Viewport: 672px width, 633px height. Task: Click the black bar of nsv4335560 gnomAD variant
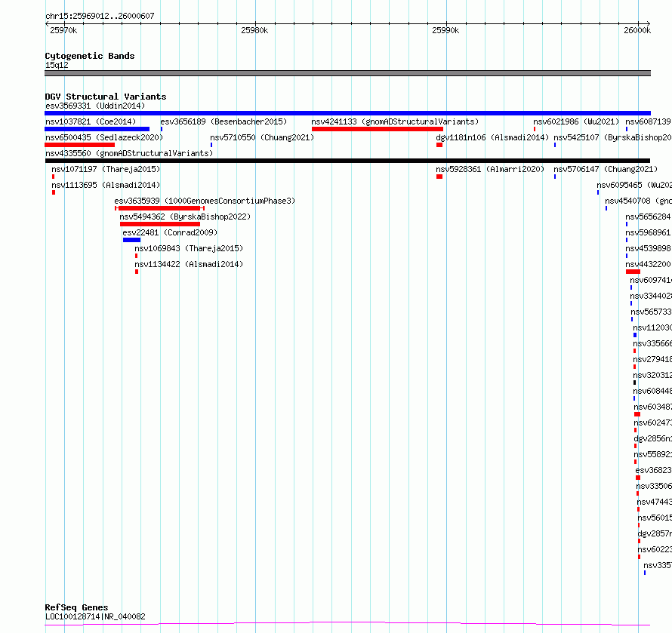click(x=347, y=161)
